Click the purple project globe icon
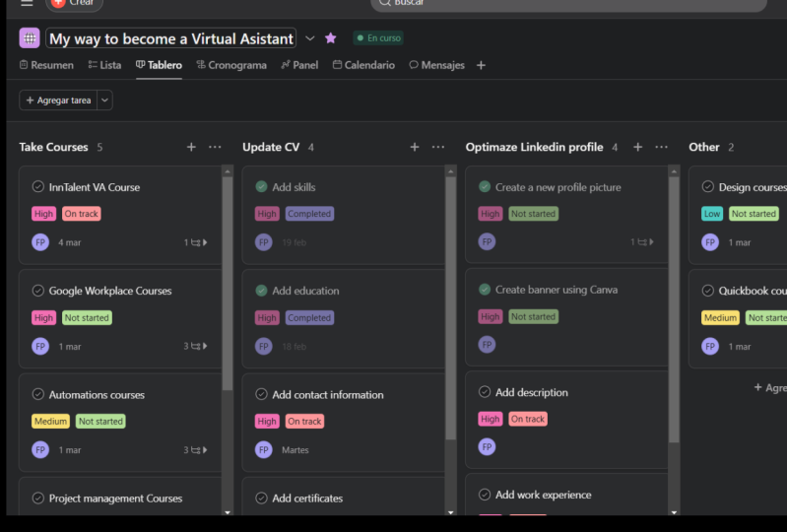The image size is (787, 532). click(x=30, y=38)
